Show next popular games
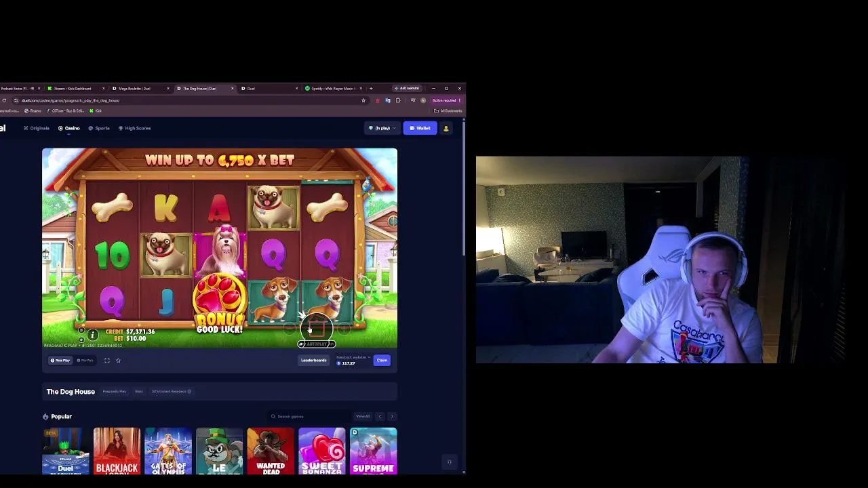The width and height of the screenshot is (868, 488). (x=392, y=416)
